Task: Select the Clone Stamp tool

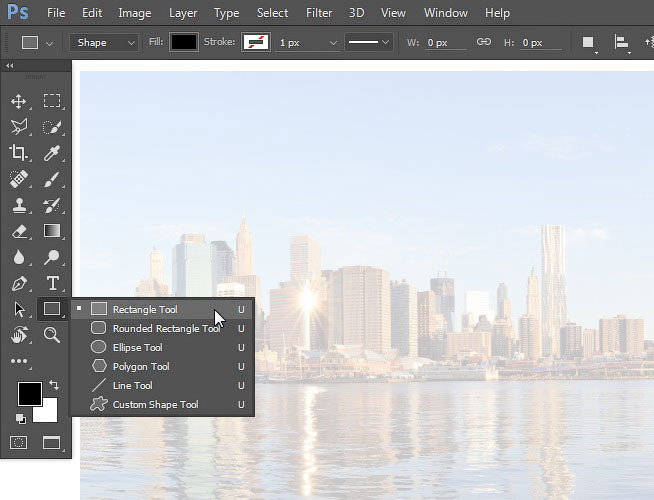Action: pos(19,205)
